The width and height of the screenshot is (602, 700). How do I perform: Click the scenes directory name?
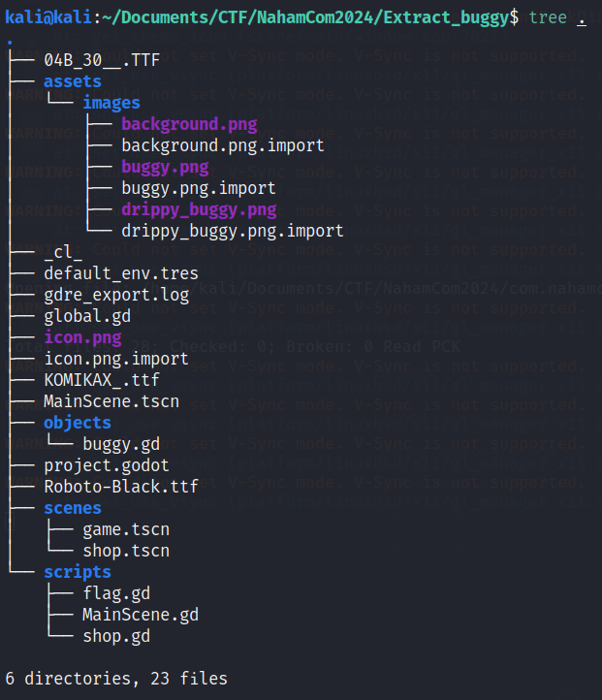coord(73,508)
